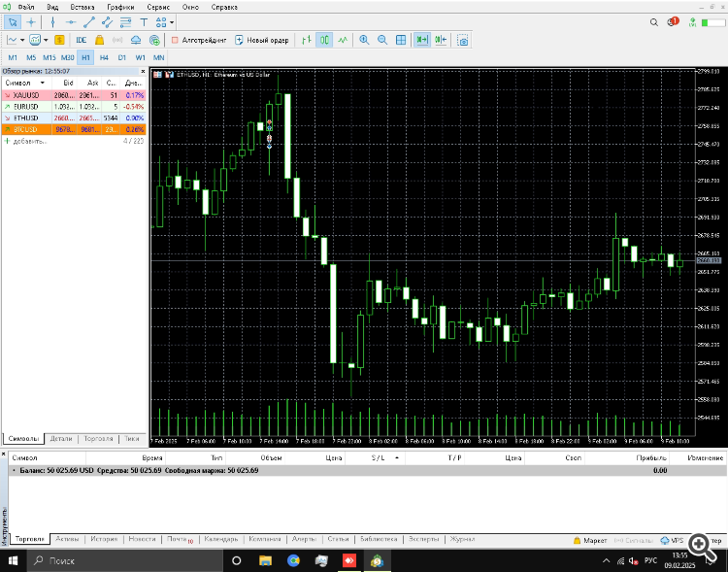The image size is (728, 572).
Task: Open the IDE MetaEditor
Action: pyautogui.click(x=82, y=40)
